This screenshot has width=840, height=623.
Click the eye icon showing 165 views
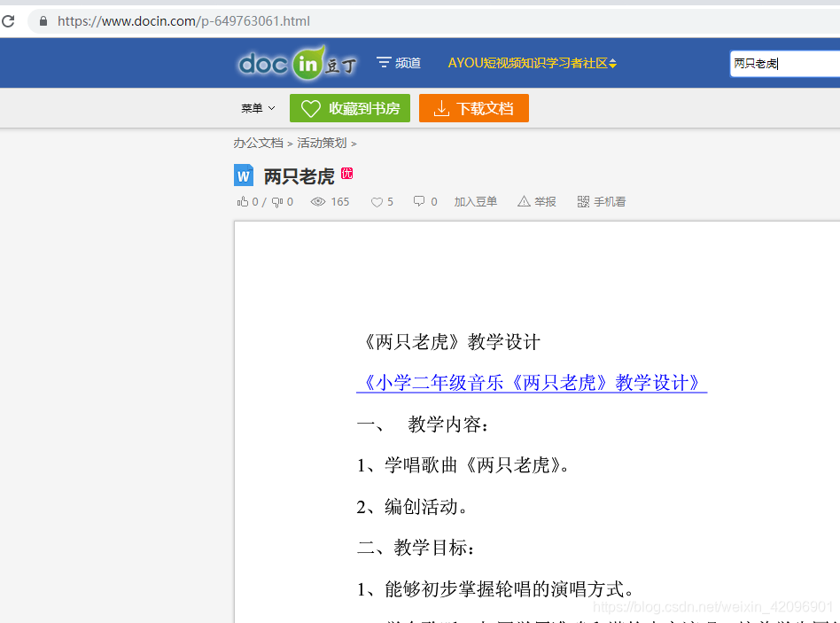(318, 201)
